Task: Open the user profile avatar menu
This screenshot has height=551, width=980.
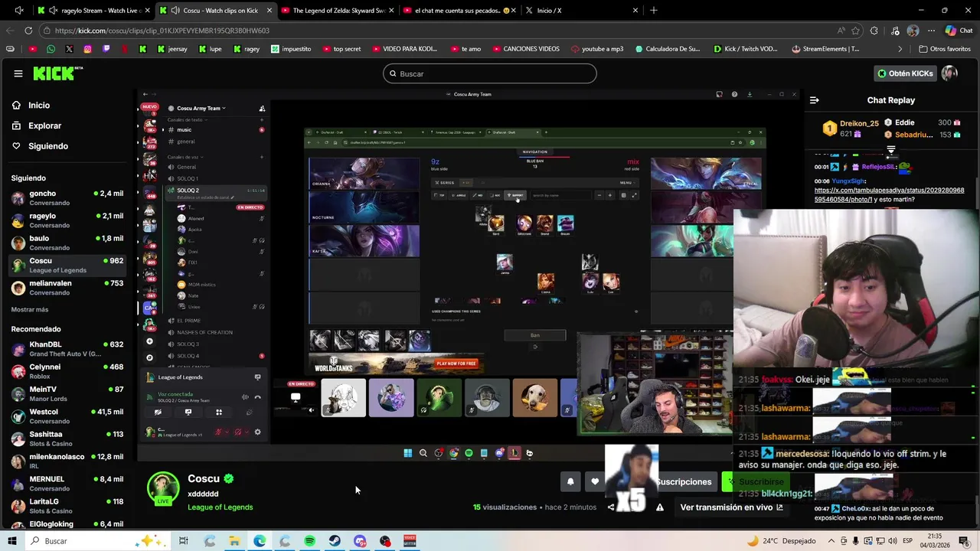Action: (x=950, y=73)
